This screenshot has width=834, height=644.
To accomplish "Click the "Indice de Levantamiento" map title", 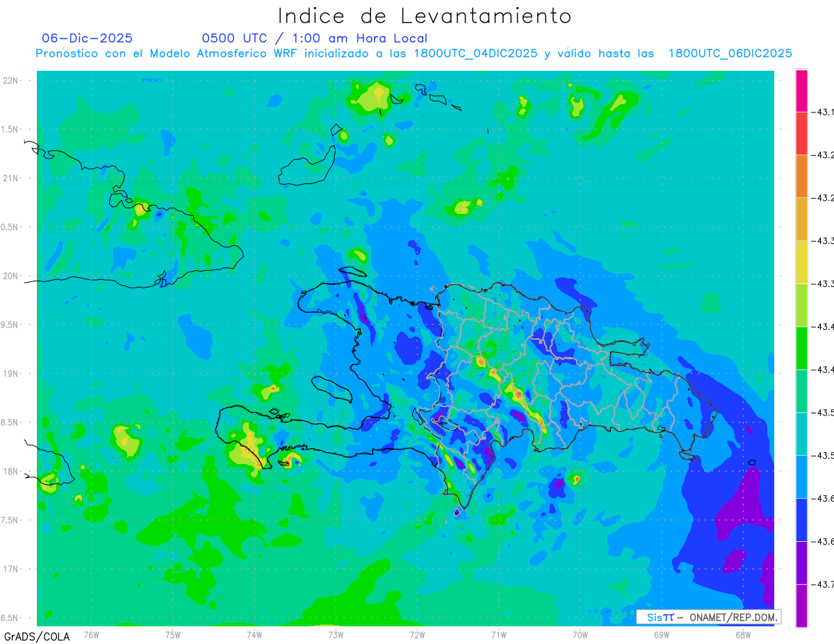I will [x=425, y=16].
